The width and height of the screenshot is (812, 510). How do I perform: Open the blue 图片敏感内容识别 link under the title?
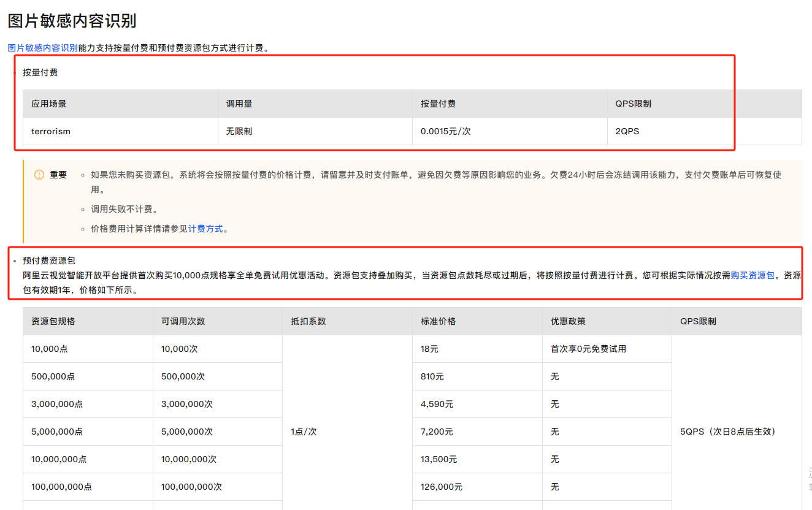pos(43,48)
